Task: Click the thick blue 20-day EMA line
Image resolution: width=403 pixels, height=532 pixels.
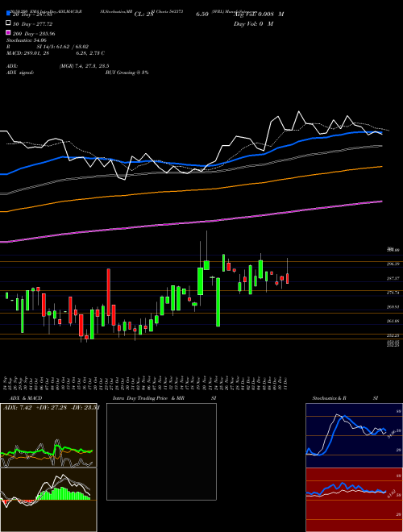Action: (x=190, y=165)
